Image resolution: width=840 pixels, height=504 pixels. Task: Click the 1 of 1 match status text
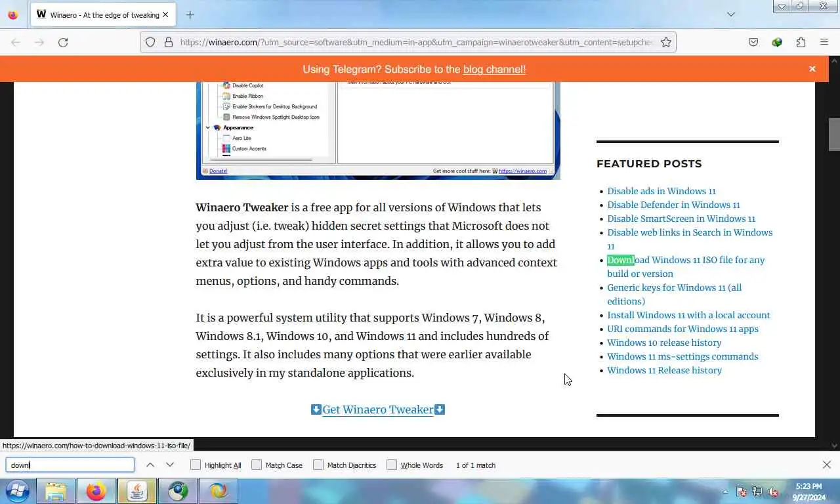pyautogui.click(x=476, y=465)
